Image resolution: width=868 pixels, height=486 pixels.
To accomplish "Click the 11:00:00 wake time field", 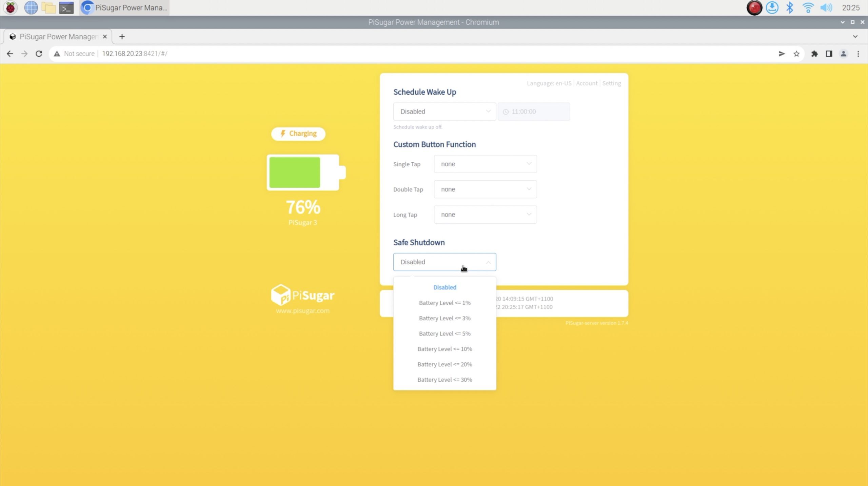I will 534,112.
